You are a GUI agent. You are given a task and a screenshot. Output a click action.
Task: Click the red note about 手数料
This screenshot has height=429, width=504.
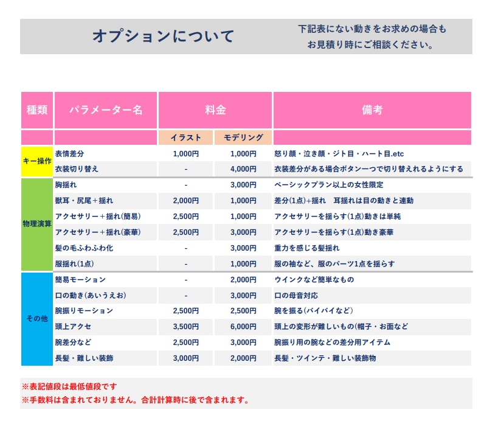tap(136, 400)
